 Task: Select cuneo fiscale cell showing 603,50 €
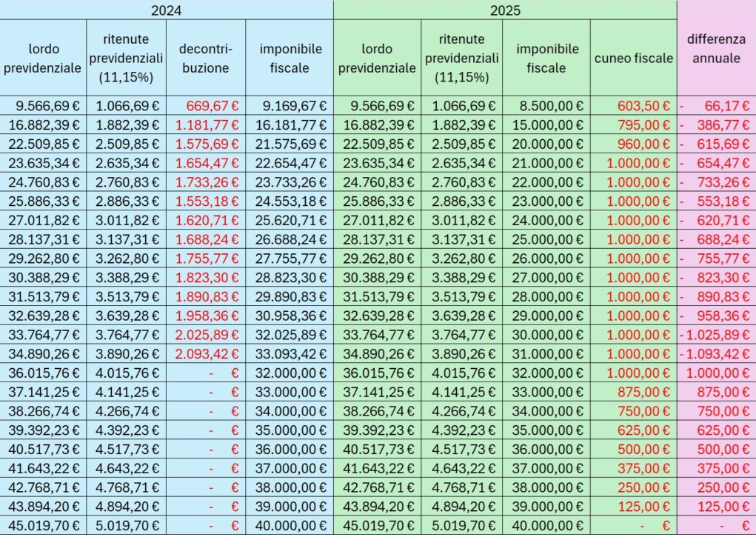[633, 105]
